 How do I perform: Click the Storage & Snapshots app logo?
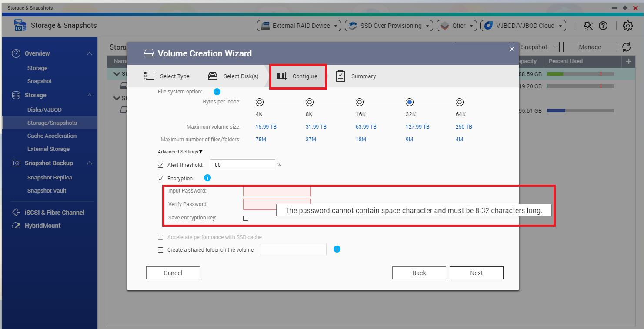click(20, 25)
